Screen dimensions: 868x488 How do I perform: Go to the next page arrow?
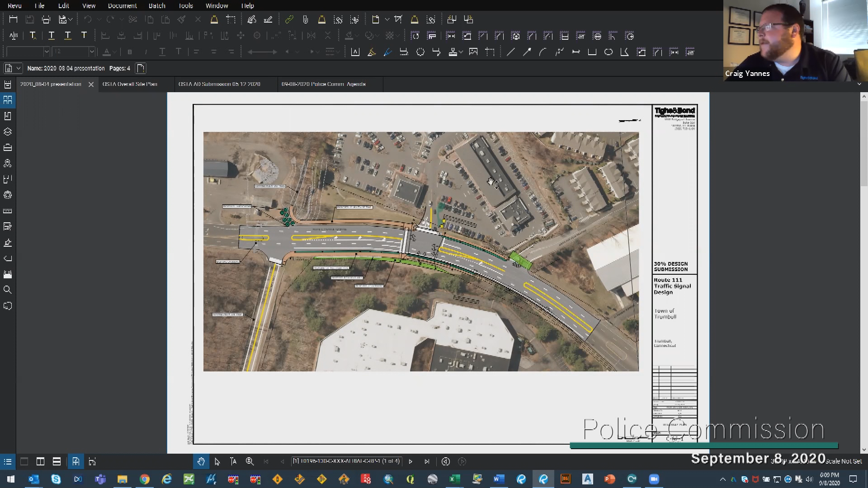[x=410, y=461]
